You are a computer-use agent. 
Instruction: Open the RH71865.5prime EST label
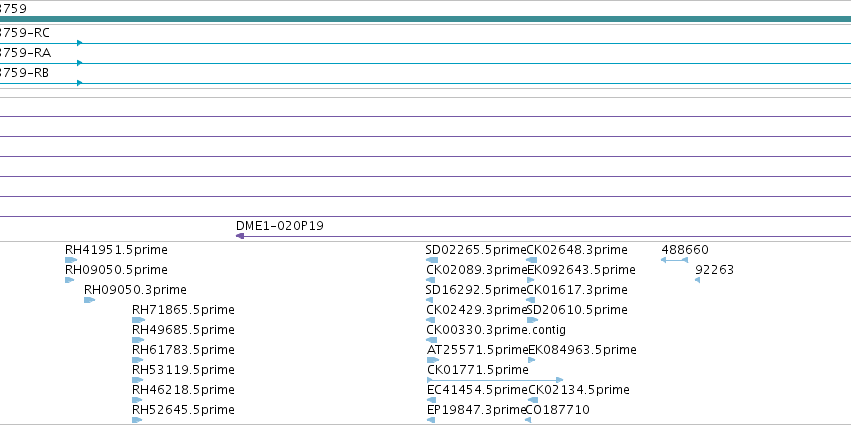click(183, 309)
